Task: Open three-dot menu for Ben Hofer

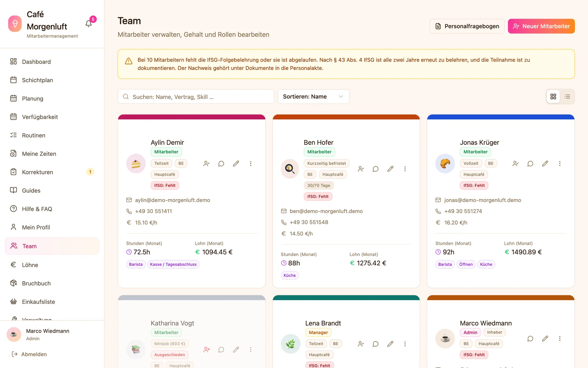Action: click(405, 169)
